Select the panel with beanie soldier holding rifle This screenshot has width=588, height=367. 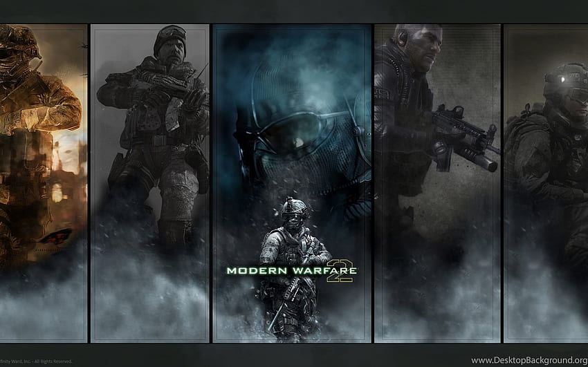click(x=149, y=184)
